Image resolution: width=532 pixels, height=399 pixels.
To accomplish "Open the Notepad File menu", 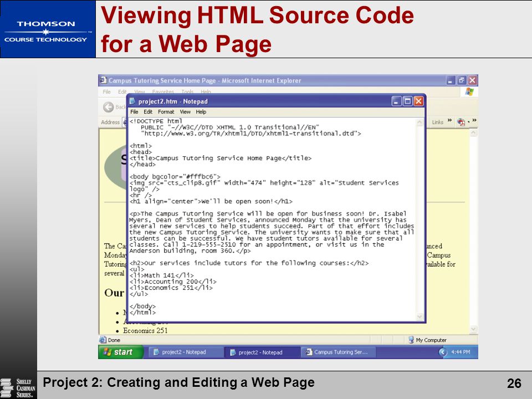I will 134,111.
